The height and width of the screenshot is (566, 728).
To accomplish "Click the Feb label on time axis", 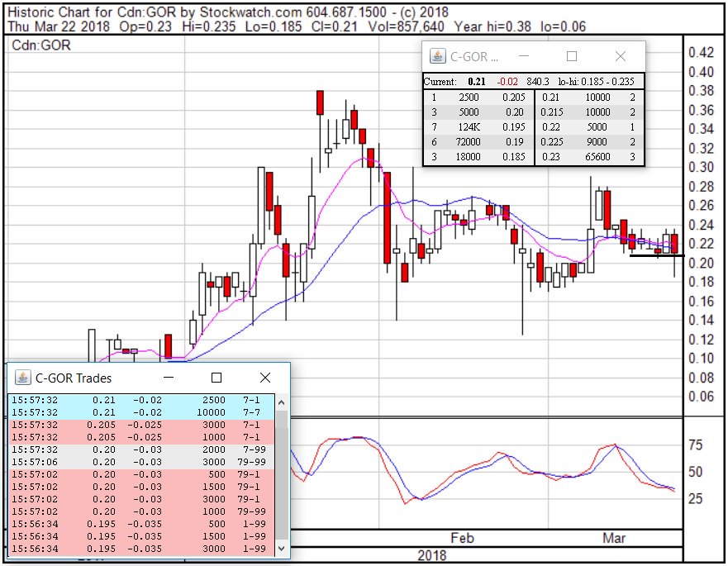I will point(462,538).
